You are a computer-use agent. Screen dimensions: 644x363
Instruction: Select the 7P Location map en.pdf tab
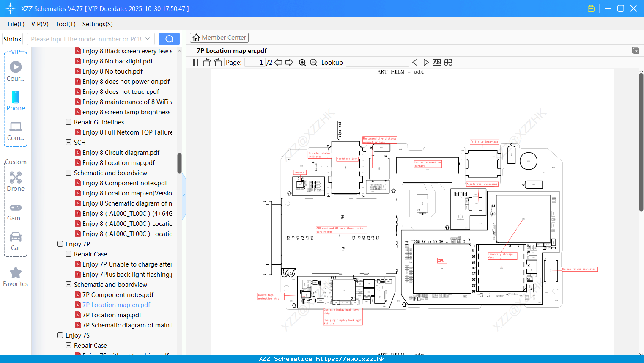(x=232, y=51)
